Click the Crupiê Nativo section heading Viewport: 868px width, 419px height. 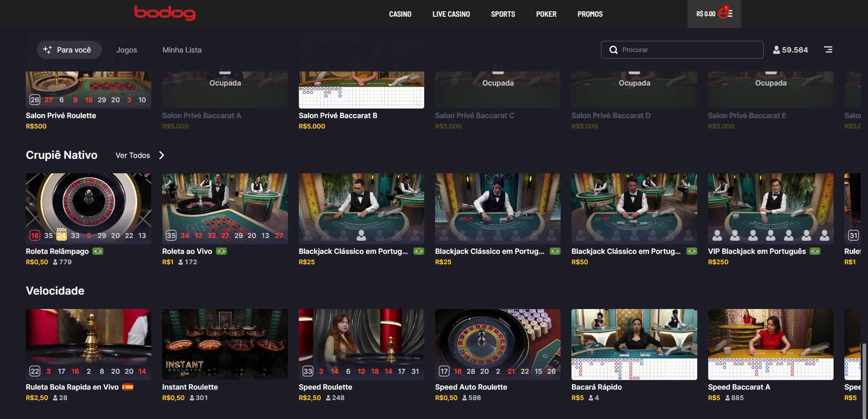pyautogui.click(x=62, y=155)
